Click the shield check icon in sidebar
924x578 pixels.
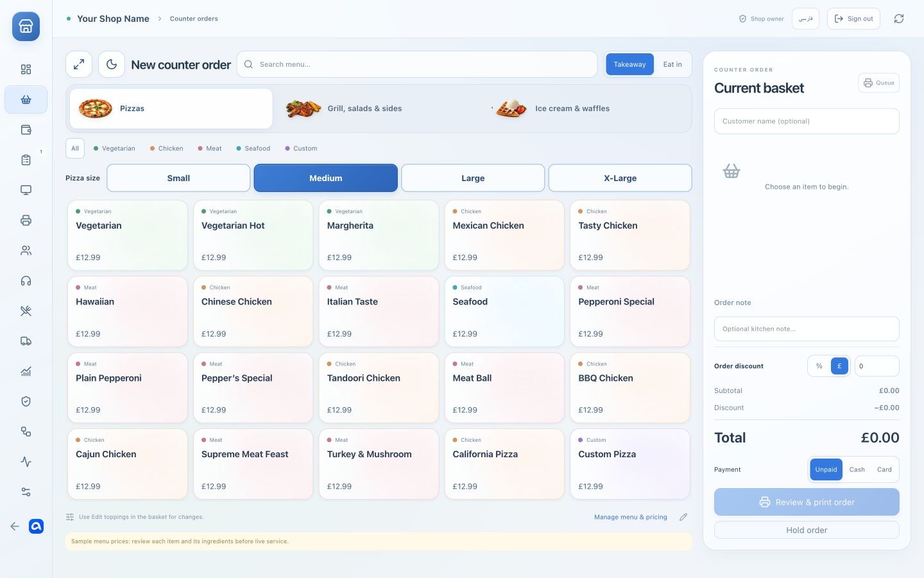click(x=26, y=401)
